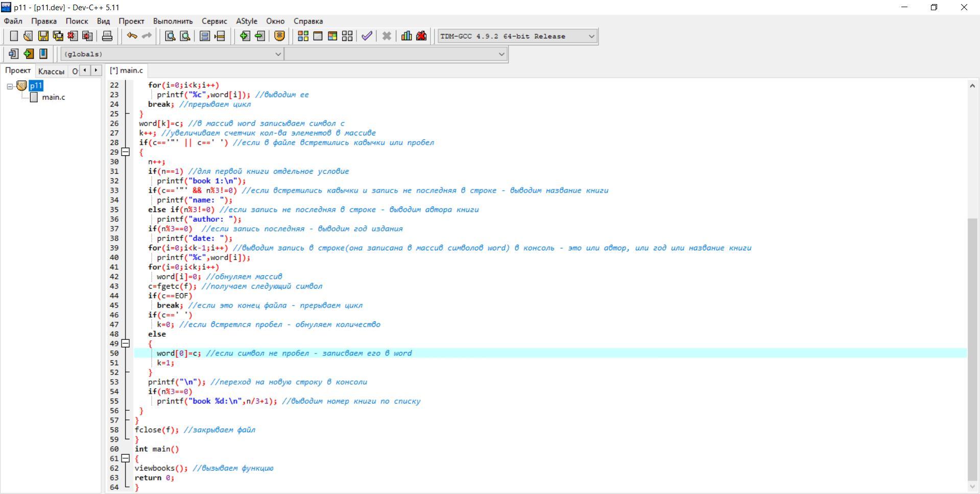Click the vertical scrollbar thumb in editor
This screenshot has width=980, height=494.
pos(972,349)
